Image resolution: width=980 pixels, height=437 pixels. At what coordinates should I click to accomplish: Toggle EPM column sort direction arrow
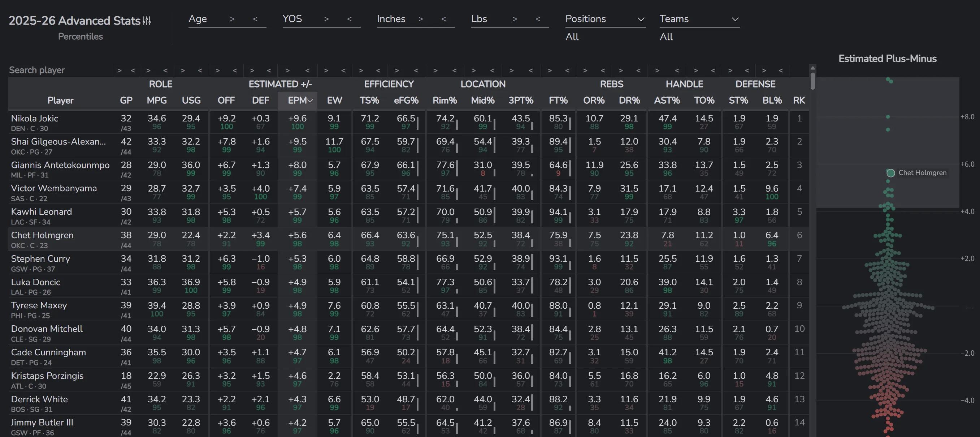(310, 101)
